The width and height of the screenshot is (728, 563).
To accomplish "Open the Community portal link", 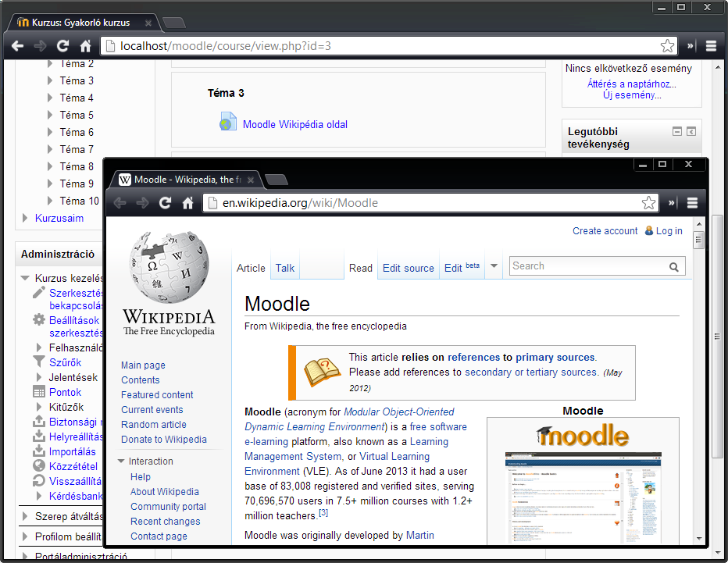I will point(168,506).
